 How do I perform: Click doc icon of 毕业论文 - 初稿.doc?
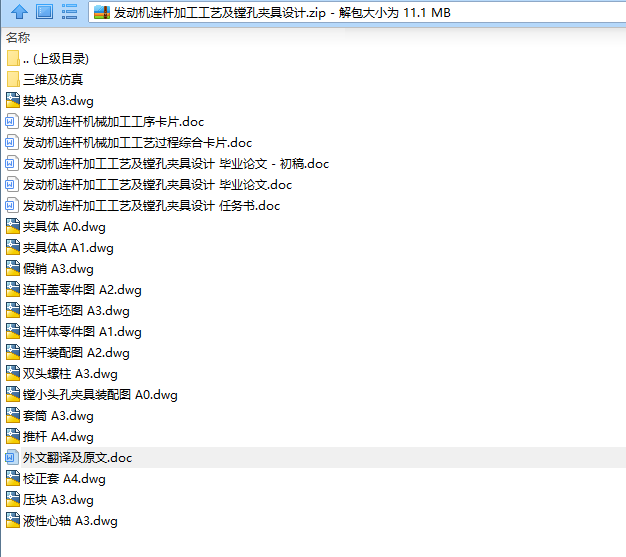point(12,163)
